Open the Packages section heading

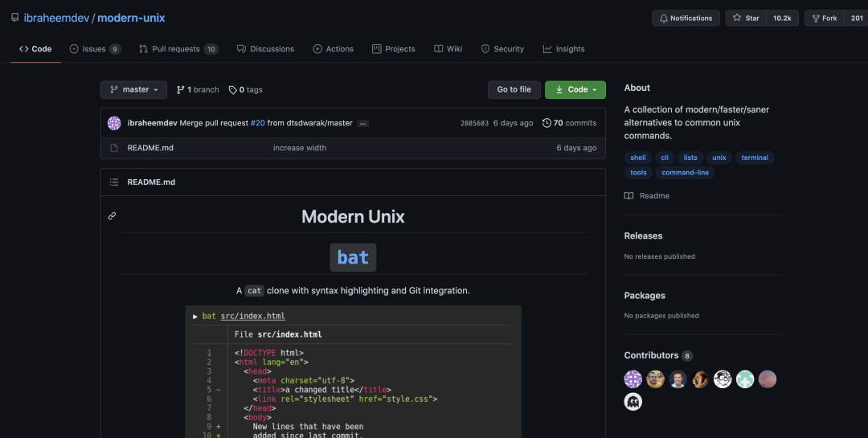[x=645, y=296]
